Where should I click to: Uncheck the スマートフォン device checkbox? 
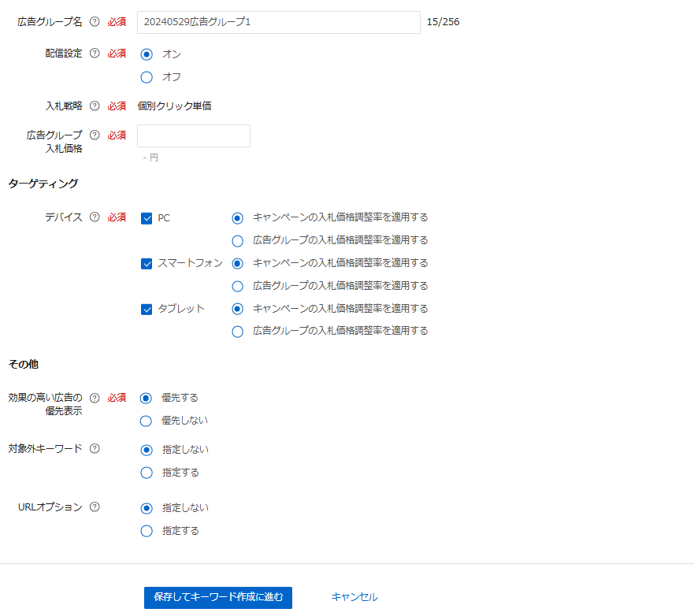147,264
